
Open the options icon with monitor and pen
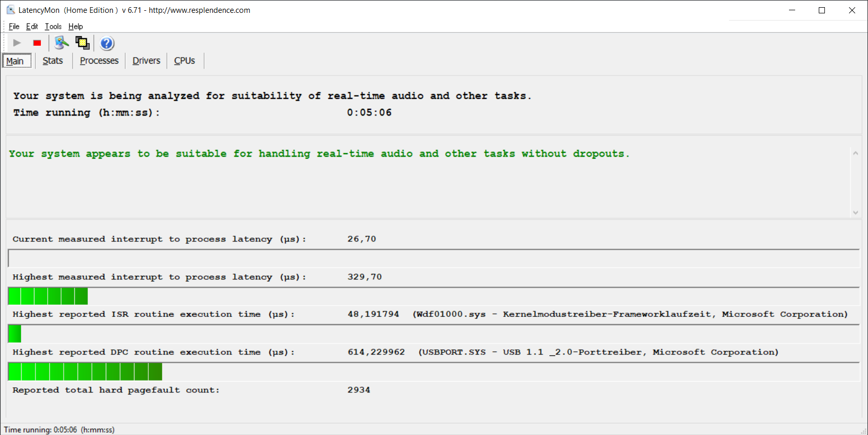[62, 43]
